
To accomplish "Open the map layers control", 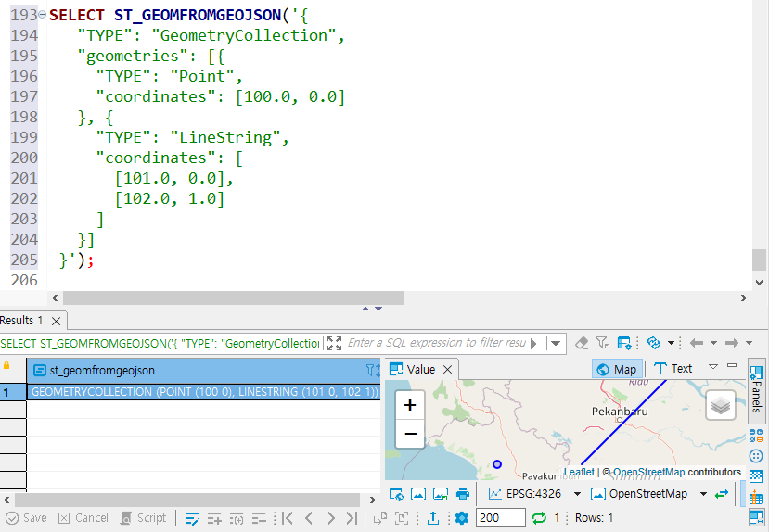I will point(721,405).
